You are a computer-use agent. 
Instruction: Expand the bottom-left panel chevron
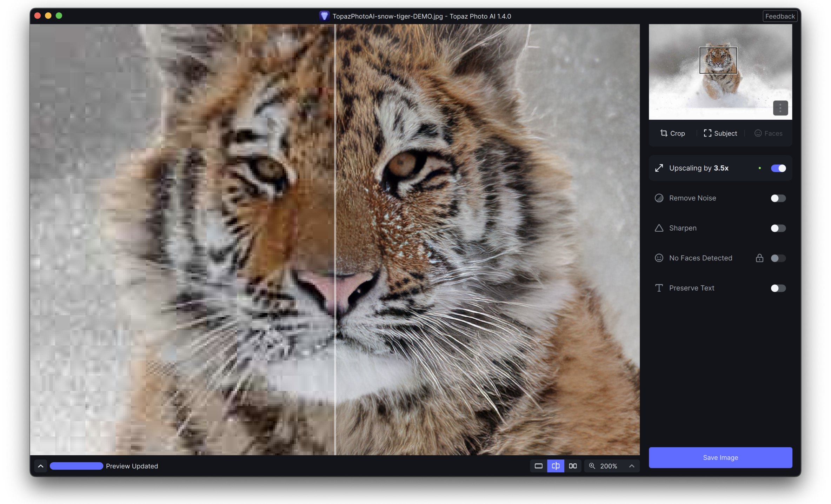[x=41, y=466]
